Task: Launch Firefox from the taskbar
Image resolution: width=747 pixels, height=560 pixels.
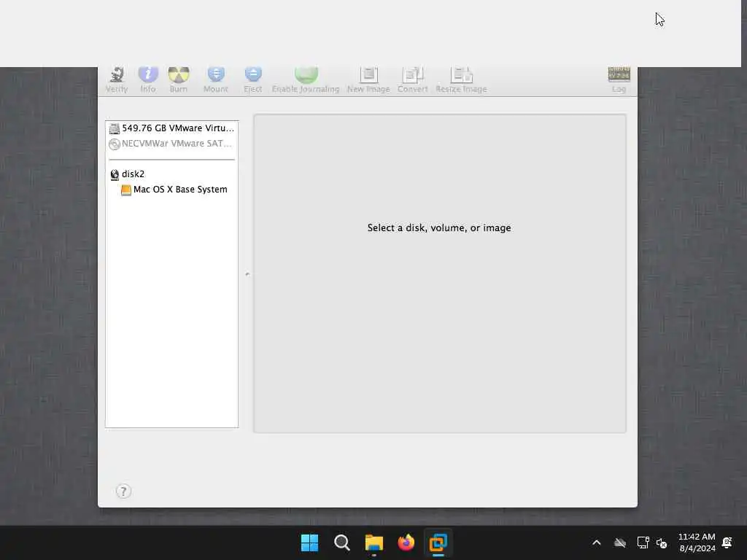Action: 406,542
